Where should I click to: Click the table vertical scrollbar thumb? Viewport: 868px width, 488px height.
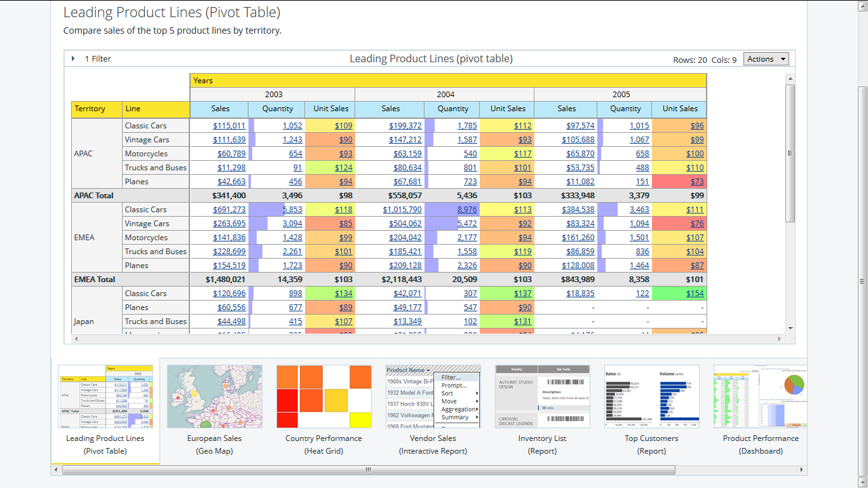pos(790,153)
